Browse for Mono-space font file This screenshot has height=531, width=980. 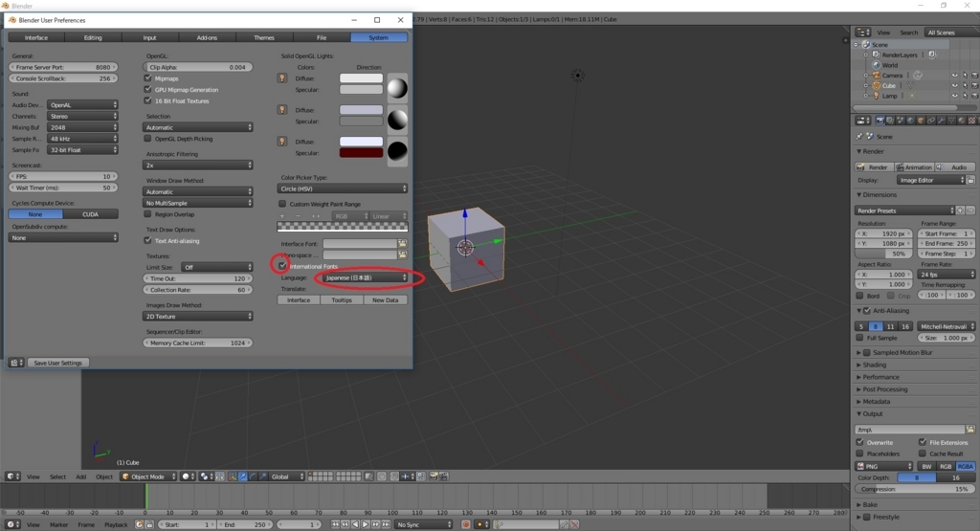coord(402,254)
